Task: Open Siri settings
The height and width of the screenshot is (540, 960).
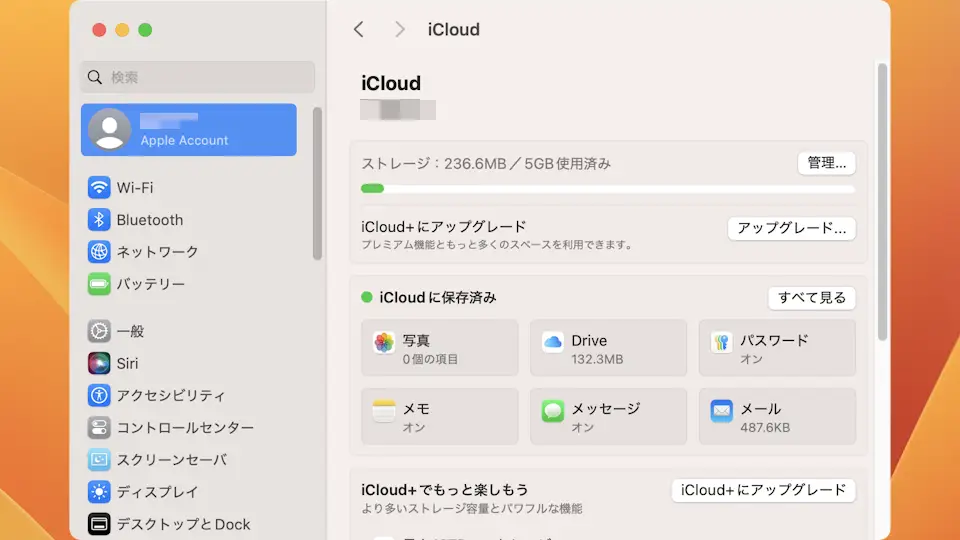Action: [x=127, y=364]
